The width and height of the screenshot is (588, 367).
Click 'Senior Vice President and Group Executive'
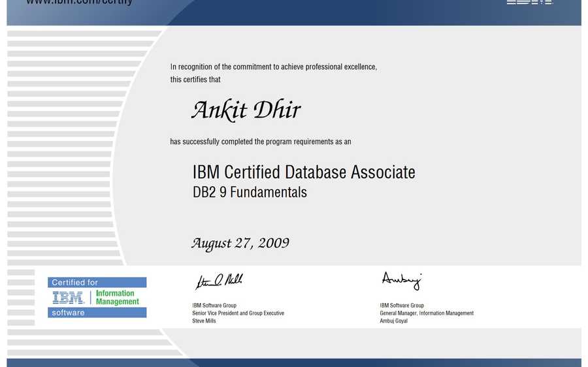point(238,313)
